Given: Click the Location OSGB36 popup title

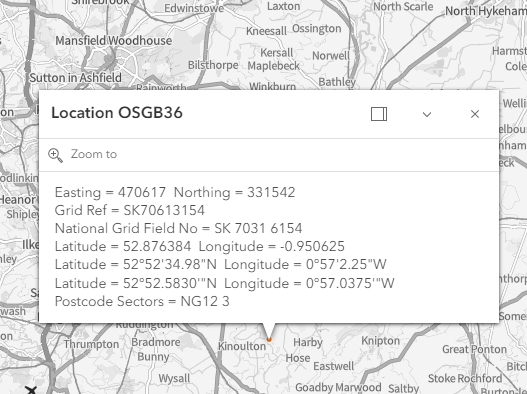Looking at the screenshot, I should [x=117, y=113].
